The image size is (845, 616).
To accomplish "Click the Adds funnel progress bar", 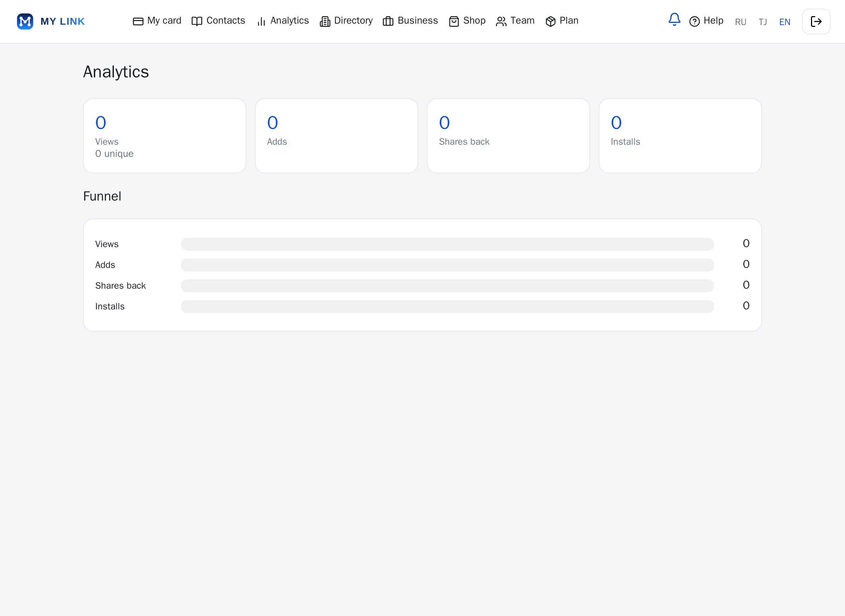I will pos(447,265).
